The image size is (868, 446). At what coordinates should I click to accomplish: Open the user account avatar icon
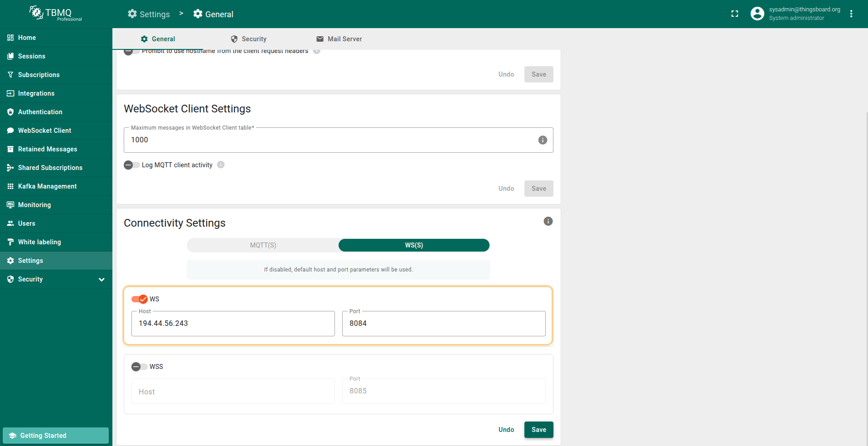pos(757,14)
